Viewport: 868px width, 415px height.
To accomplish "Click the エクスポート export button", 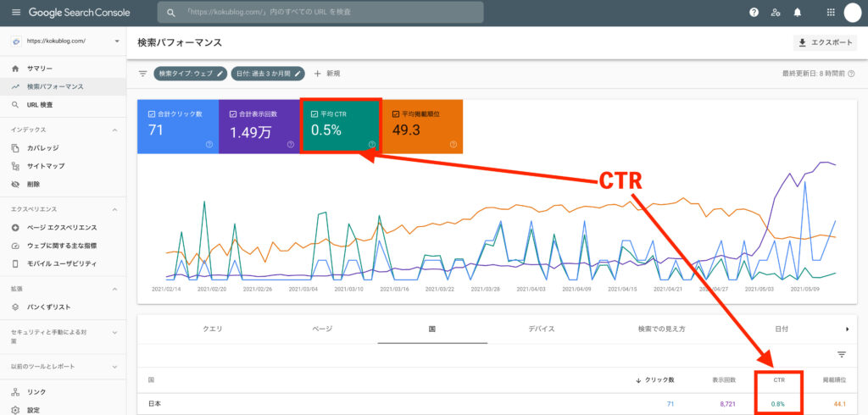I will 825,42.
